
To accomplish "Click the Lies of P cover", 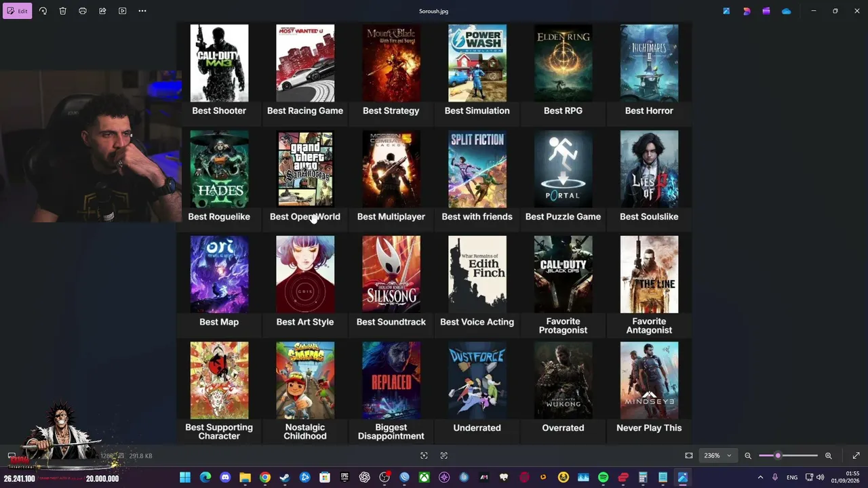I will tap(649, 169).
